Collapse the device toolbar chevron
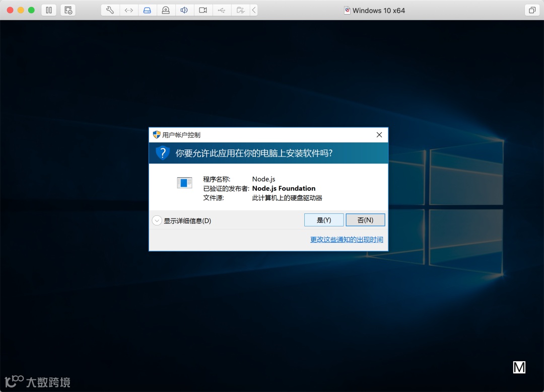 (254, 10)
